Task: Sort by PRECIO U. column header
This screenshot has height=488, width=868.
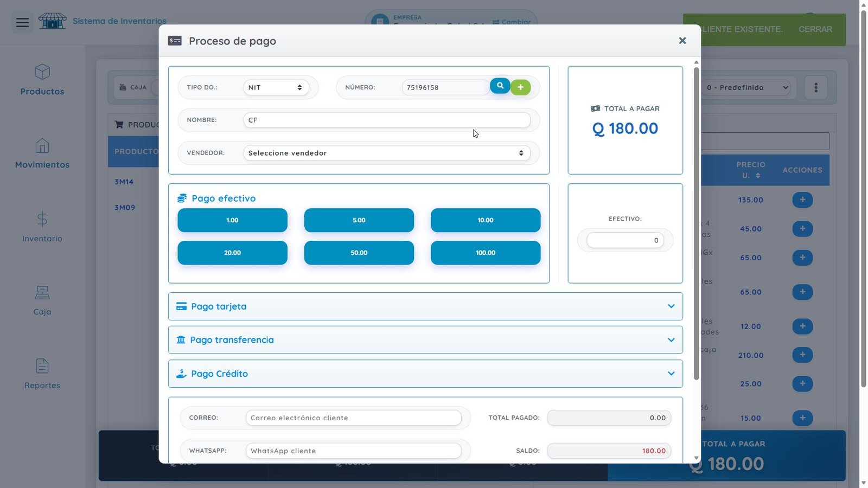Action: point(751,170)
